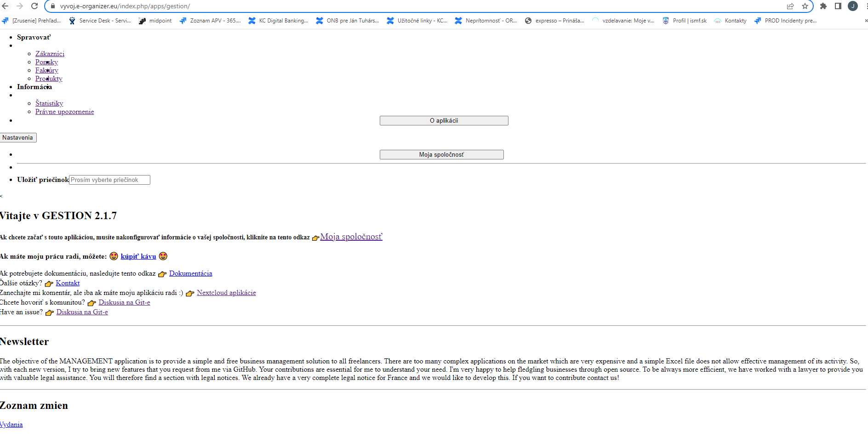Open the midpoint bookmark
The width and height of the screenshot is (868, 436).
click(x=155, y=21)
